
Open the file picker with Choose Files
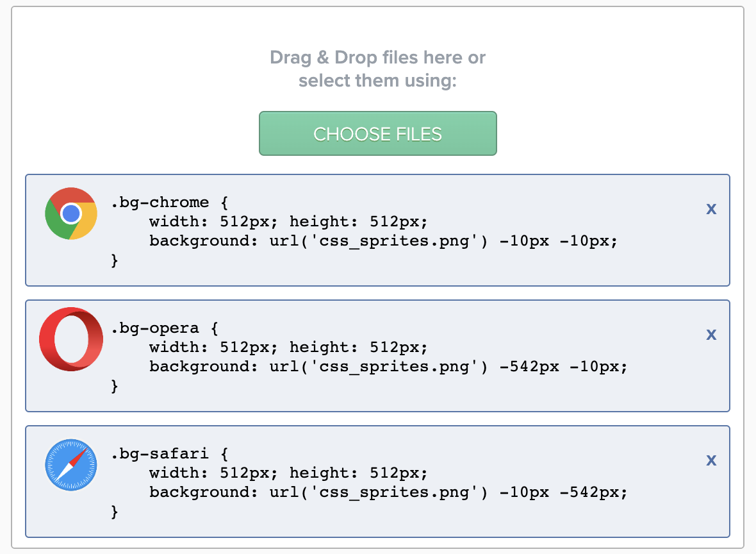(x=377, y=133)
